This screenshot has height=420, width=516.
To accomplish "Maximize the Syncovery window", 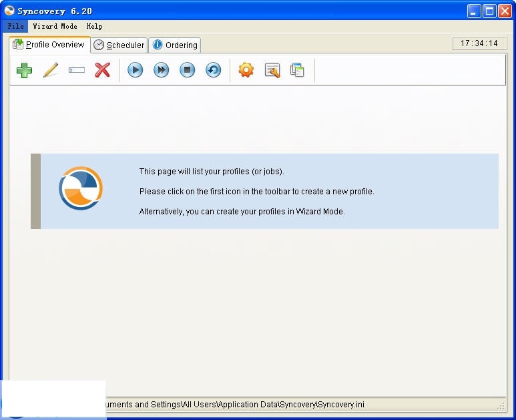I will pyautogui.click(x=489, y=11).
